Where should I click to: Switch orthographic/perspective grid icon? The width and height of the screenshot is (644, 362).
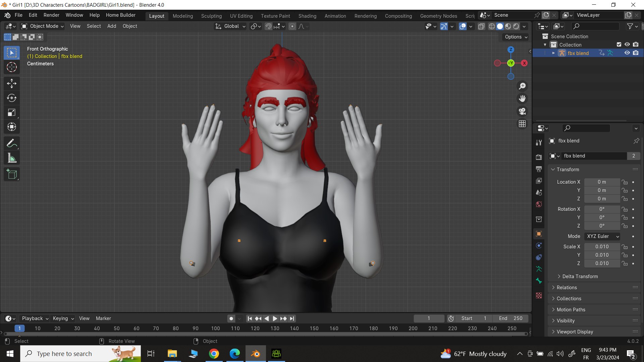click(522, 124)
